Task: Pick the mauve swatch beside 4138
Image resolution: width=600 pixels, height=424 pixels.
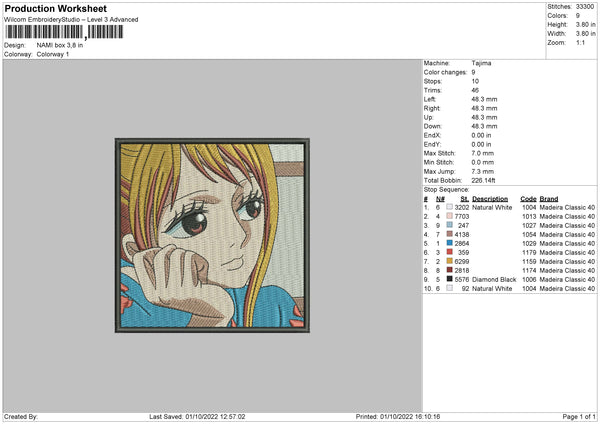Action: [450, 234]
